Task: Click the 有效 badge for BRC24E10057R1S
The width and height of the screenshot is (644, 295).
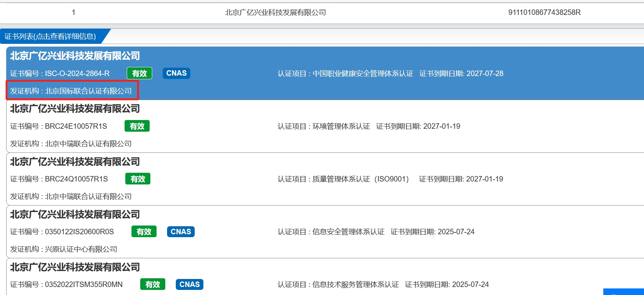Action: [x=137, y=126]
